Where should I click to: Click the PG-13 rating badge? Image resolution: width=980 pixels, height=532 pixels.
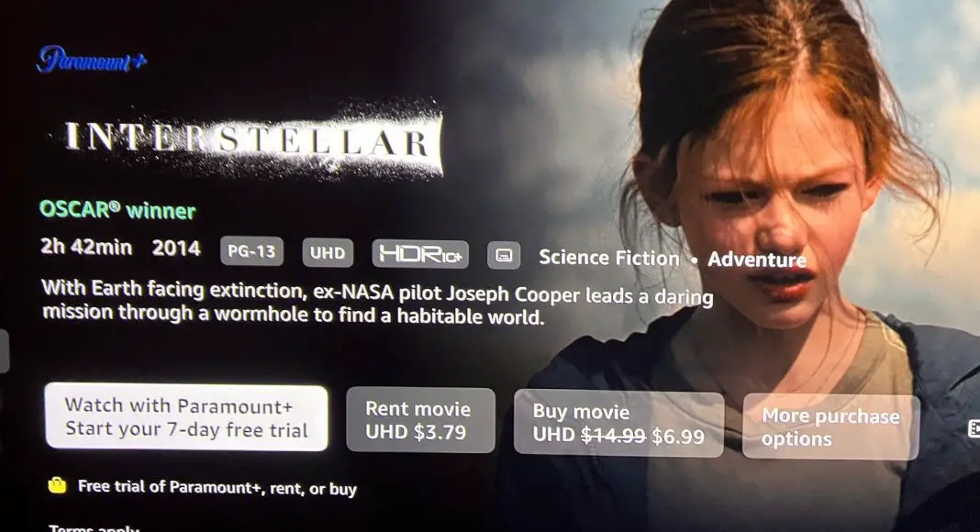(251, 251)
